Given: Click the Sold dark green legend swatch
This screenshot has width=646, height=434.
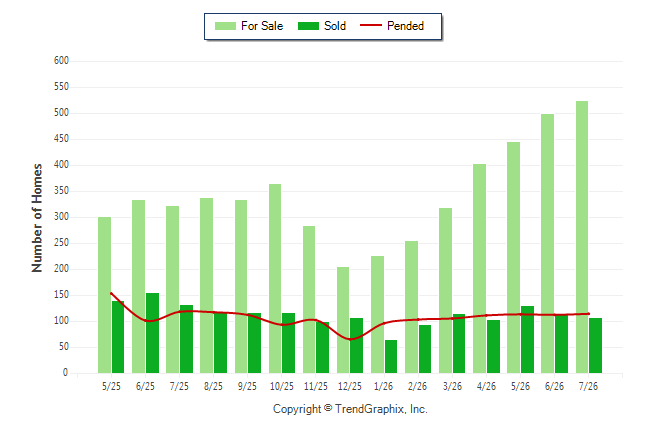Looking at the screenshot, I should coord(308,26).
